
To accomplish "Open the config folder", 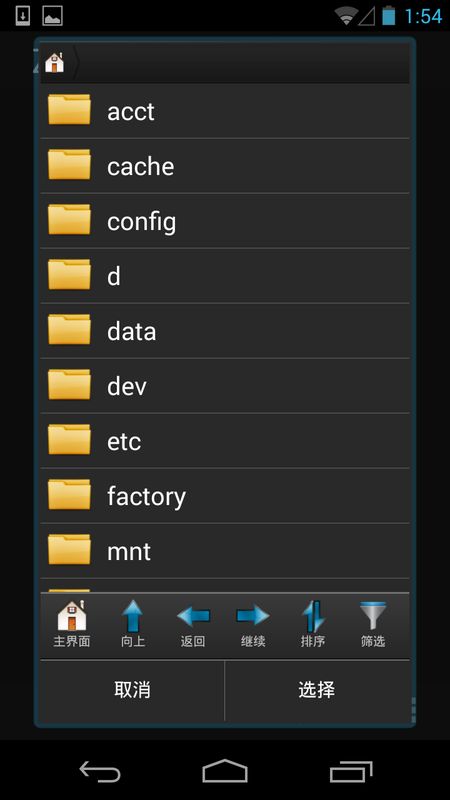I will (225, 221).
